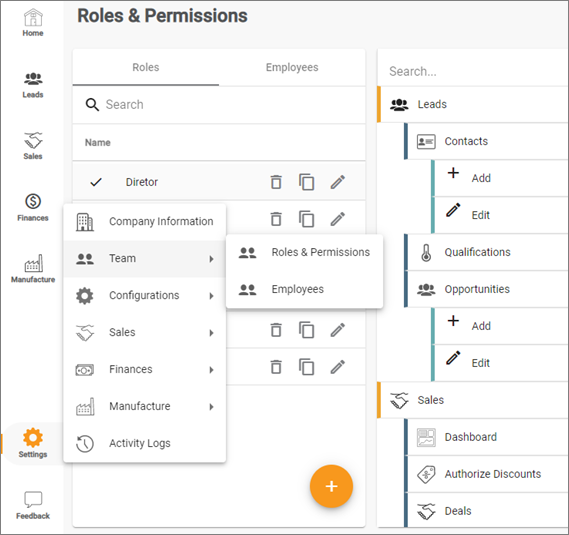Screen dimensions: 569x535
Task: Switch to the Employees tab
Action: point(292,68)
